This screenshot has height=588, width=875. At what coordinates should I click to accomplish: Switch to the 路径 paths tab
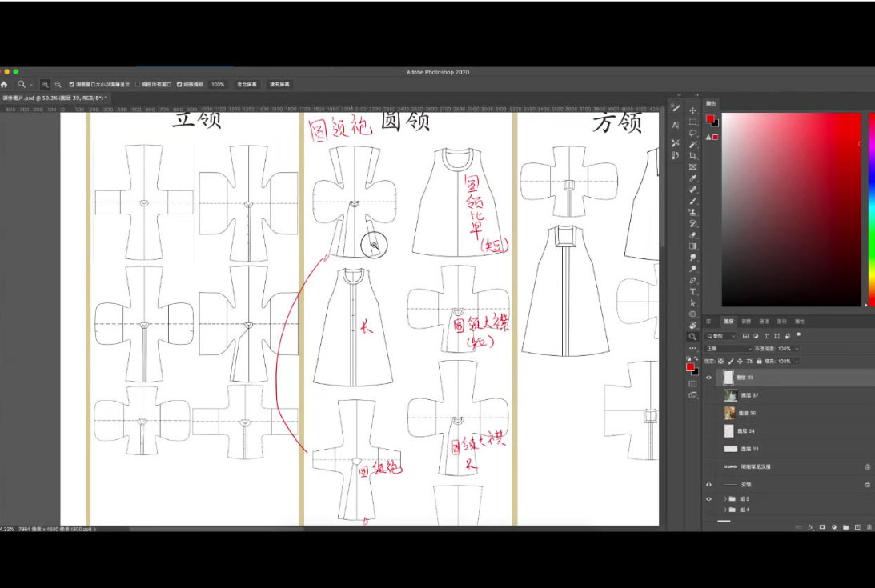coord(782,322)
